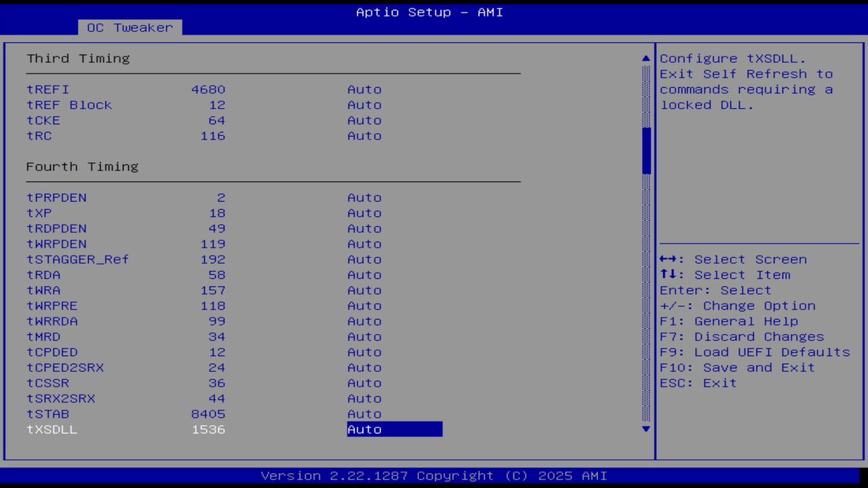The height and width of the screenshot is (488, 868).
Task: Pick the tWRRDA Auto field
Action: 364,321
